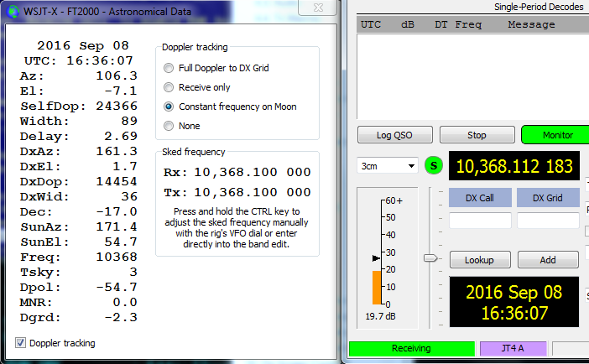
Task: Click the Freq column header in decodes
Action: (468, 24)
